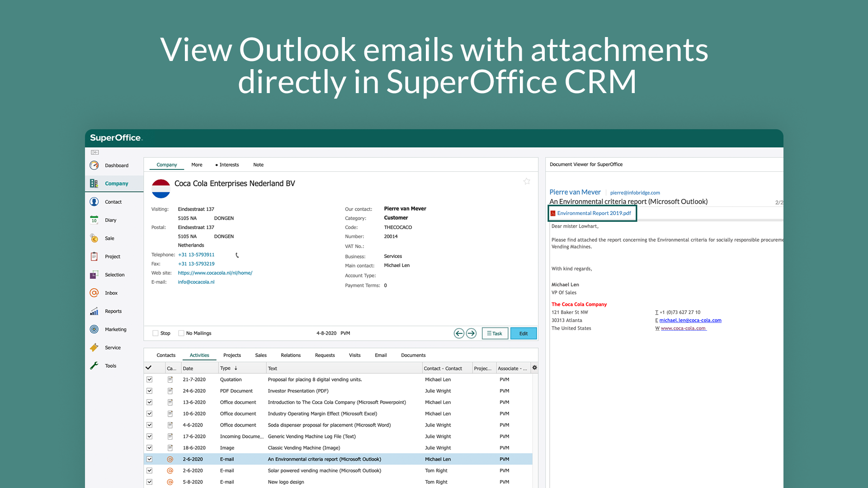Image resolution: width=868 pixels, height=488 pixels.
Task: Click telephone number +31 13-5793911
Action: point(196,255)
